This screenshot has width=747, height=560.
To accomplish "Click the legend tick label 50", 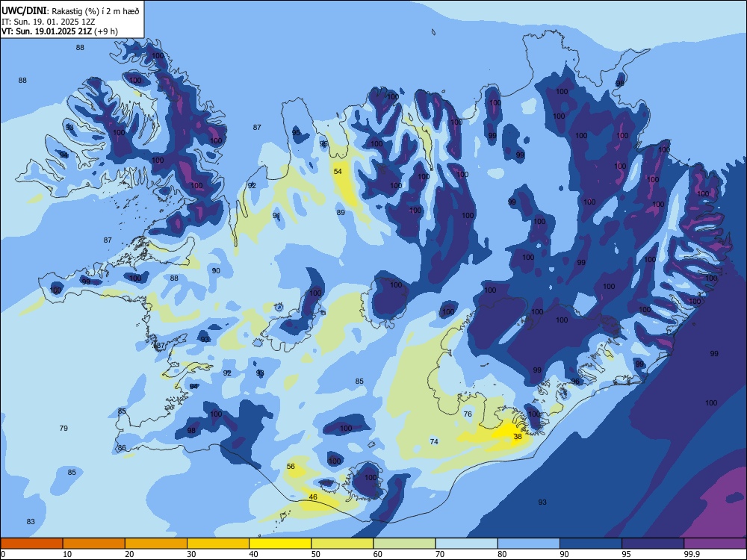I will click(316, 554).
